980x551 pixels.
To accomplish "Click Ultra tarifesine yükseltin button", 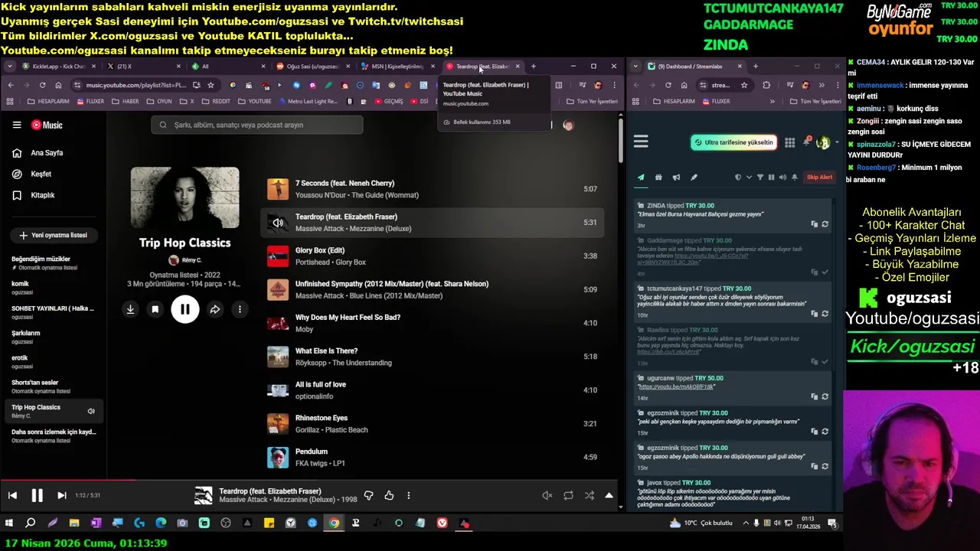I will pyautogui.click(x=733, y=142).
